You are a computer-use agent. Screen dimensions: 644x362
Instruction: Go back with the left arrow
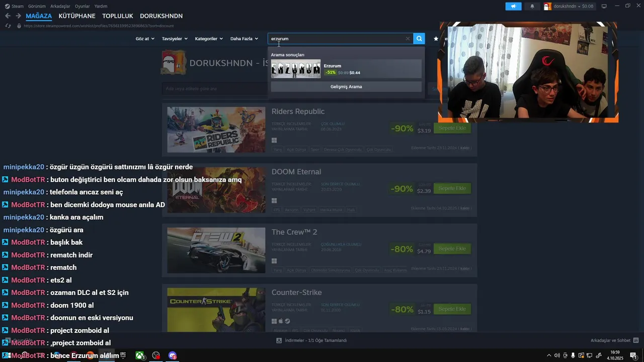pyautogui.click(x=8, y=16)
